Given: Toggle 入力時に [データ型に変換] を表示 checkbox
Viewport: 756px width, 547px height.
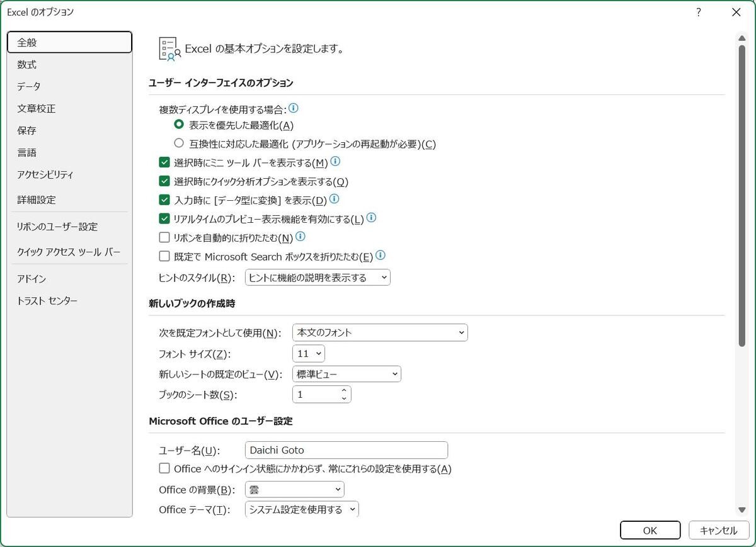Looking at the screenshot, I should pyautogui.click(x=164, y=200).
